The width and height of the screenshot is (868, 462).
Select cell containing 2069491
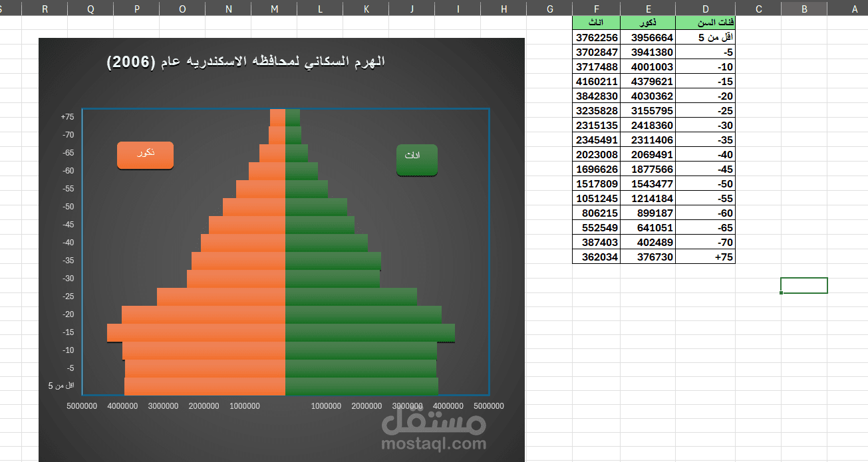pyautogui.click(x=648, y=155)
